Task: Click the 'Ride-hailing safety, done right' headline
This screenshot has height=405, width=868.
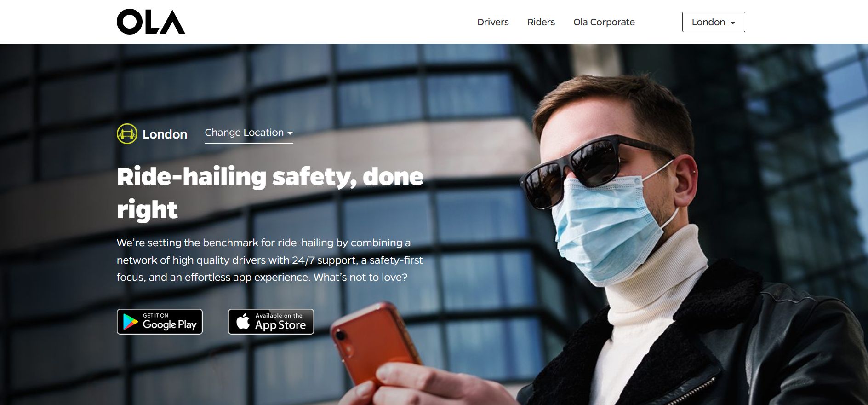Action: point(270,193)
